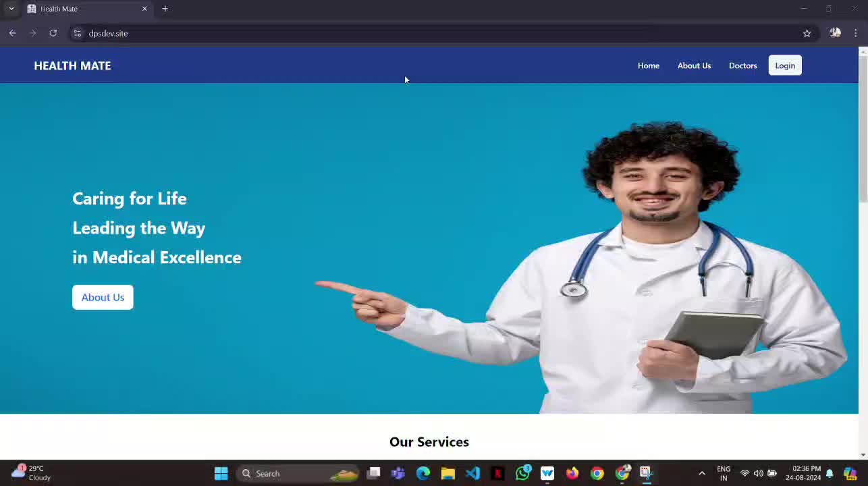Click the Login button
Image resolution: width=868 pixels, height=486 pixels.
click(785, 65)
